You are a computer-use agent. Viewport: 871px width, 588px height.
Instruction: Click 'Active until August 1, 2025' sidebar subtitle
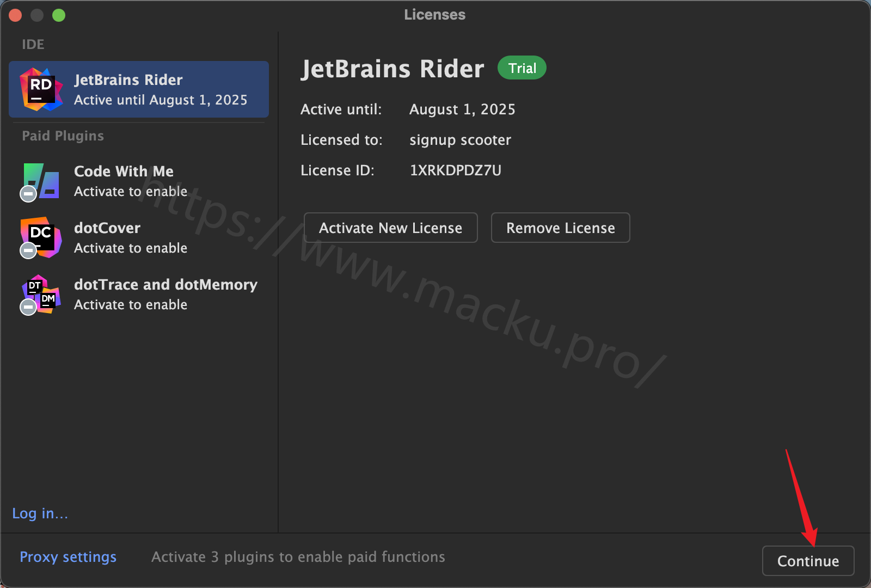[x=161, y=100]
